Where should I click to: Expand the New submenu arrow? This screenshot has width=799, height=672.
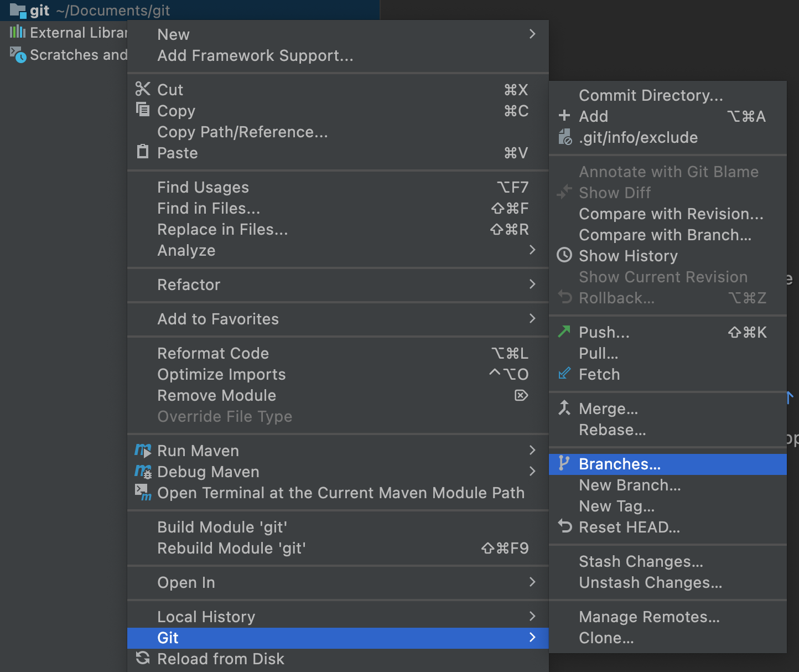tap(532, 34)
